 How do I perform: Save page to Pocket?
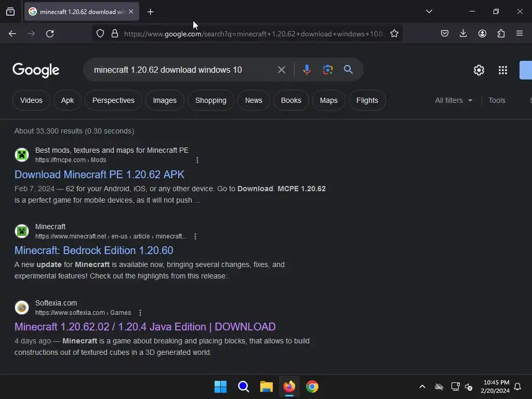(445, 34)
